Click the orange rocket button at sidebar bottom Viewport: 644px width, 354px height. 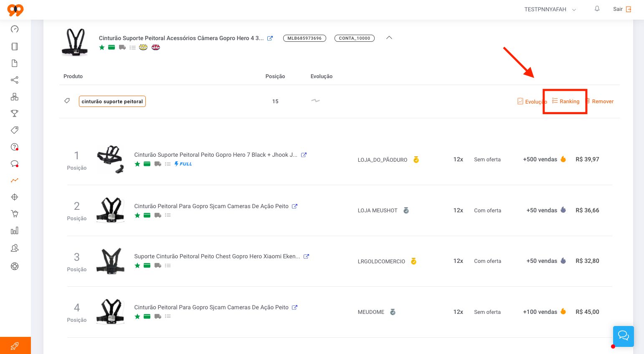[x=15, y=345]
